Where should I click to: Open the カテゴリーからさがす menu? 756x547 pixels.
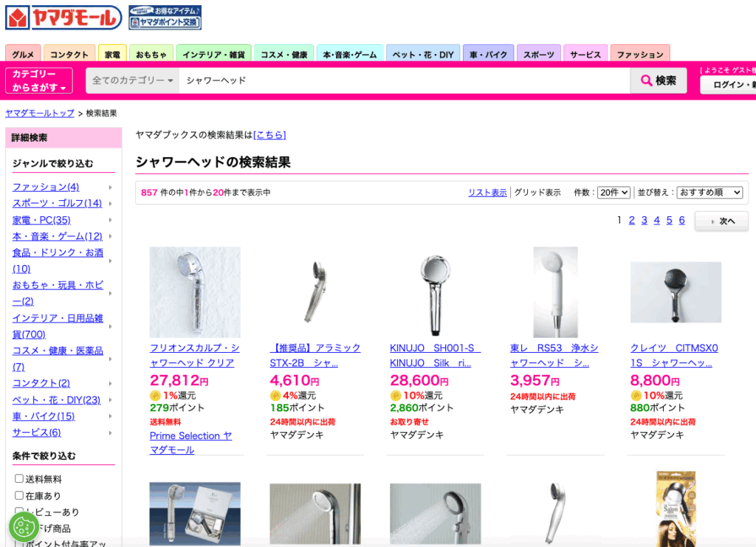[x=39, y=80]
